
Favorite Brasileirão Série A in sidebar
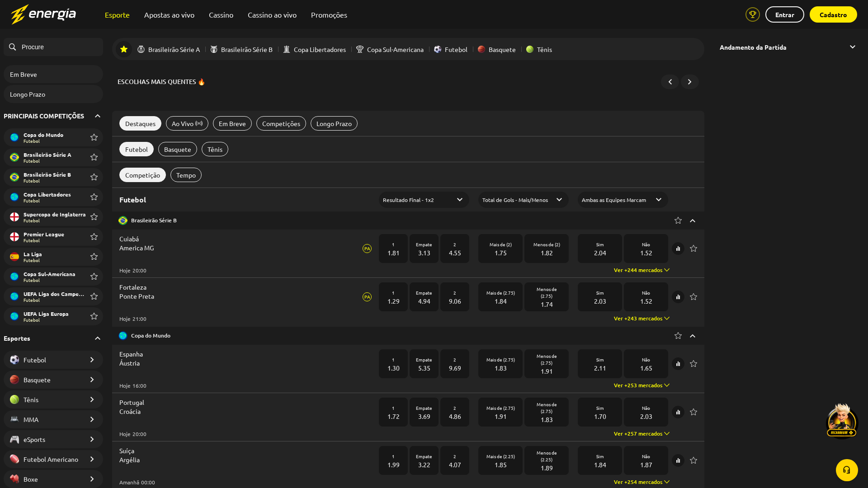94,157
